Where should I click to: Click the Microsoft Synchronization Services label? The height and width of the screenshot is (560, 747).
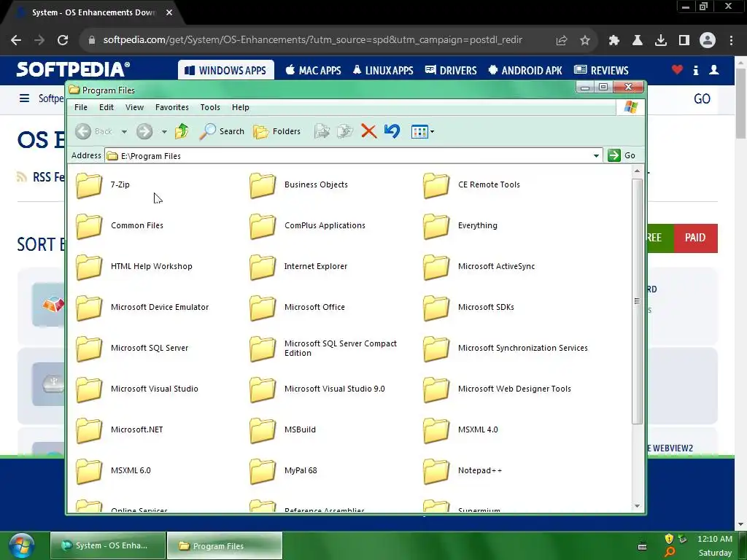point(522,348)
